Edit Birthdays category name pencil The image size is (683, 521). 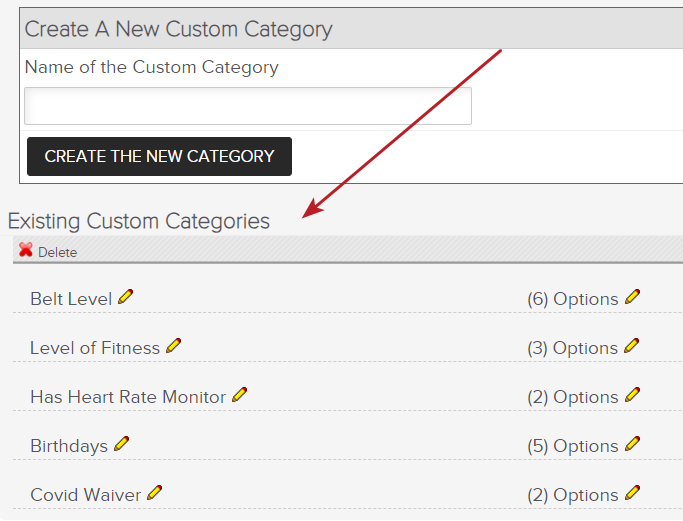click(x=122, y=444)
